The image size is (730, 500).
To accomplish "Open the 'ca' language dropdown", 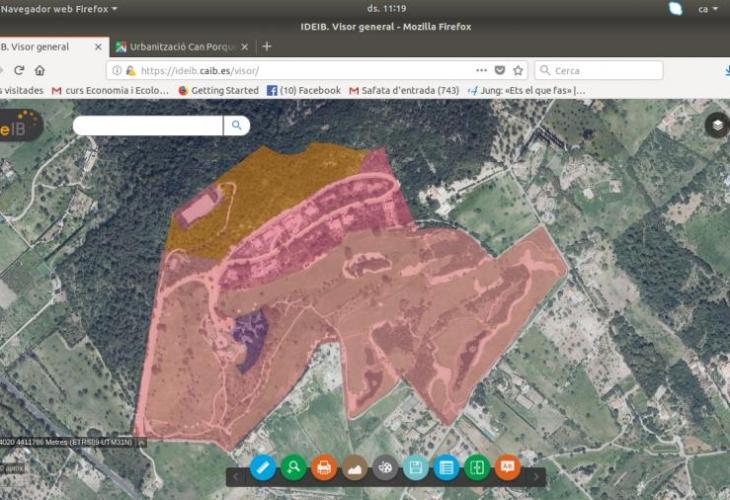I will tap(708, 8).
